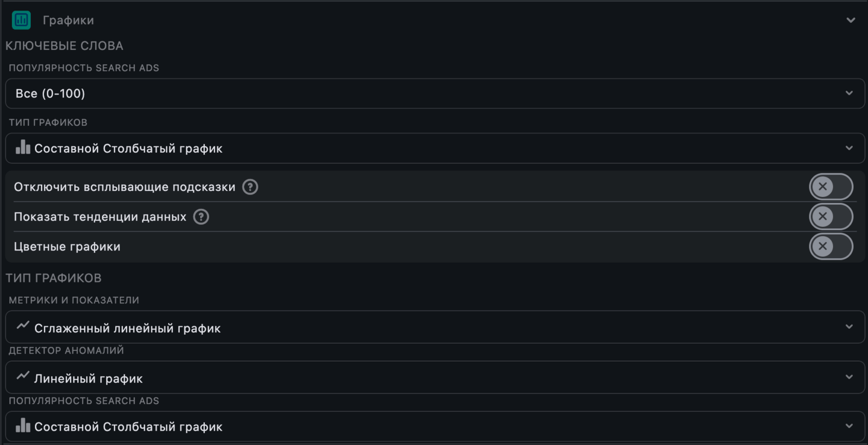
Task: Click the Показать тенденции данных label
Action: (x=100, y=217)
